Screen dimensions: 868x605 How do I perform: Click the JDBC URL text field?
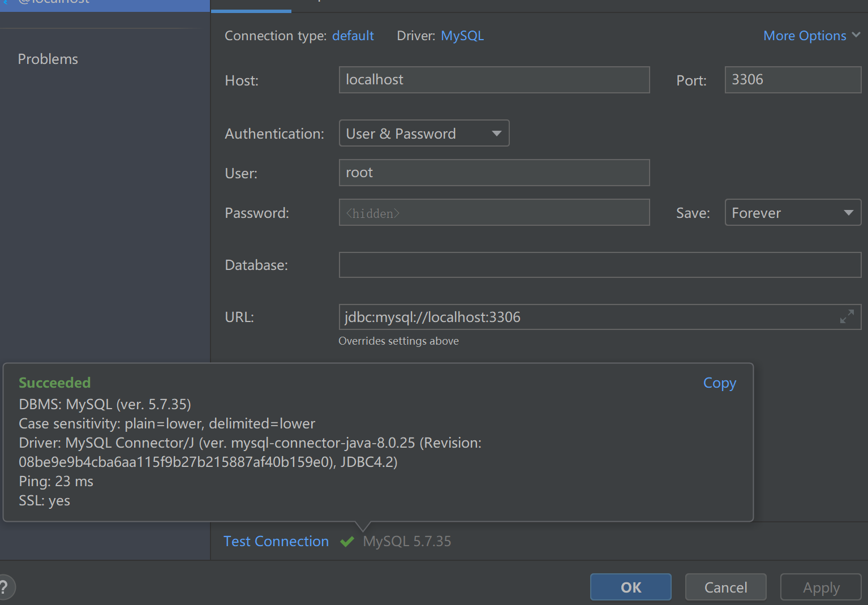click(588, 317)
